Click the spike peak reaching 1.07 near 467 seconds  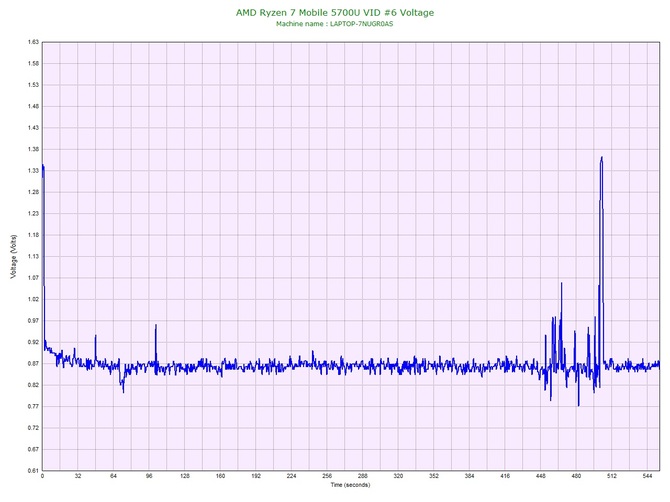pyautogui.click(x=561, y=283)
